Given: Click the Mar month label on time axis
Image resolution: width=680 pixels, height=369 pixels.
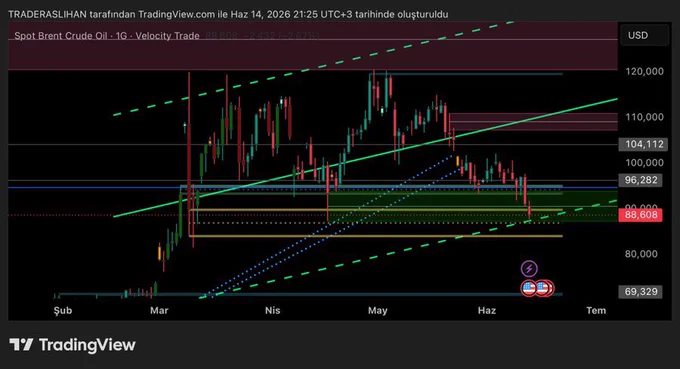Looking at the screenshot, I should tap(159, 310).
